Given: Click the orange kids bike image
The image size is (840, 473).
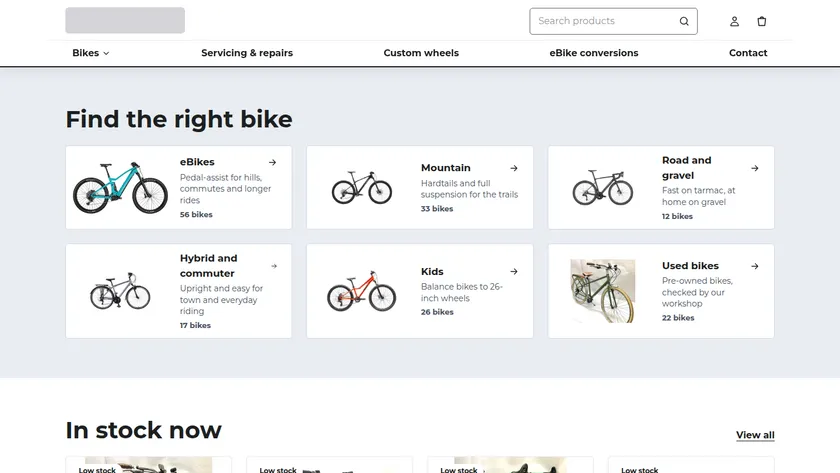Looking at the screenshot, I should (x=362, y=291).
